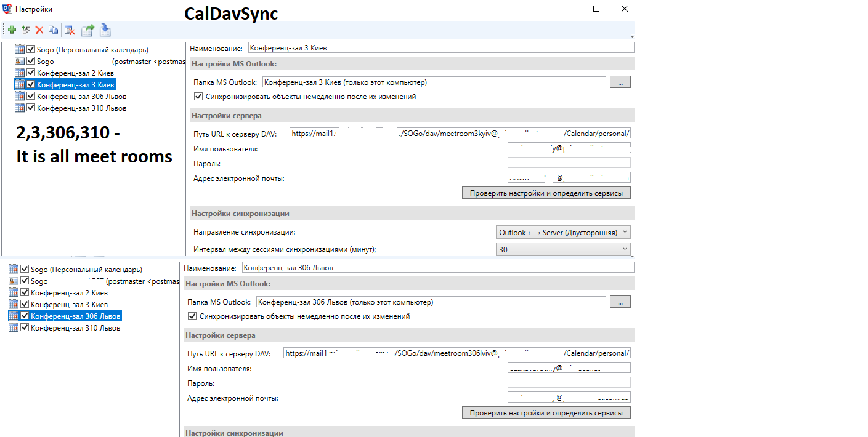Uncheck Sogo (Персональный календарь) in upper list
Image resolution: width=868 pixels, height=437 pixels.
[x=31, y=49]
